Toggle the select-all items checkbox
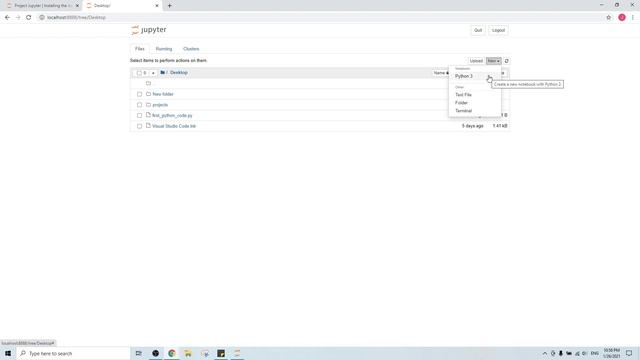 (x=139, y=73)
